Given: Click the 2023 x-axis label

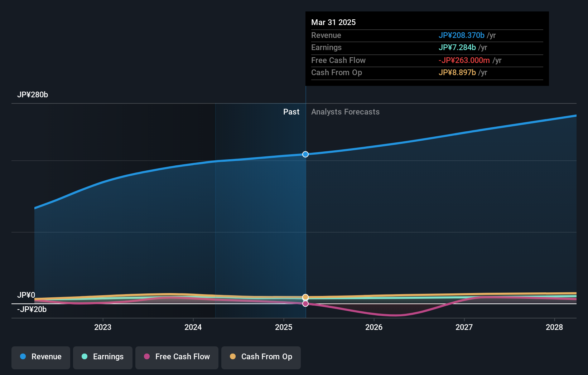Looking at the screenshot, I should pyautogui.click(x=103, y=327).
